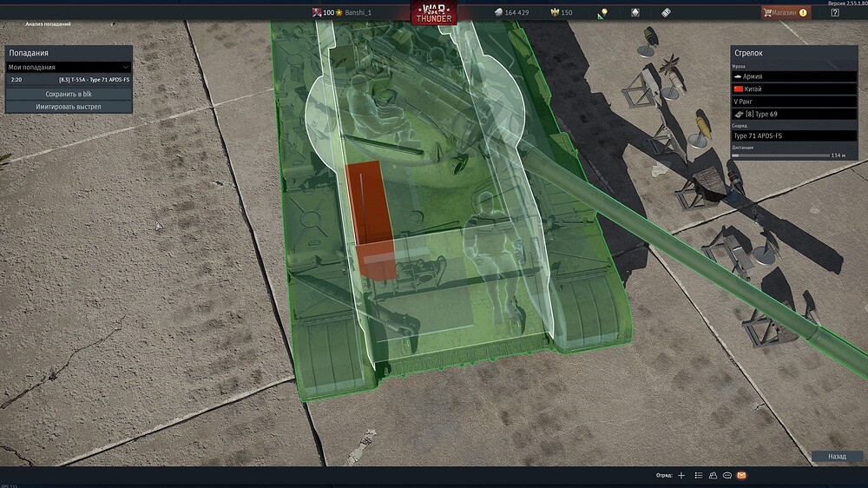This screenshot has width=868, height=488.
Task: Click the Назад back button
Action: tap(837, 457)
